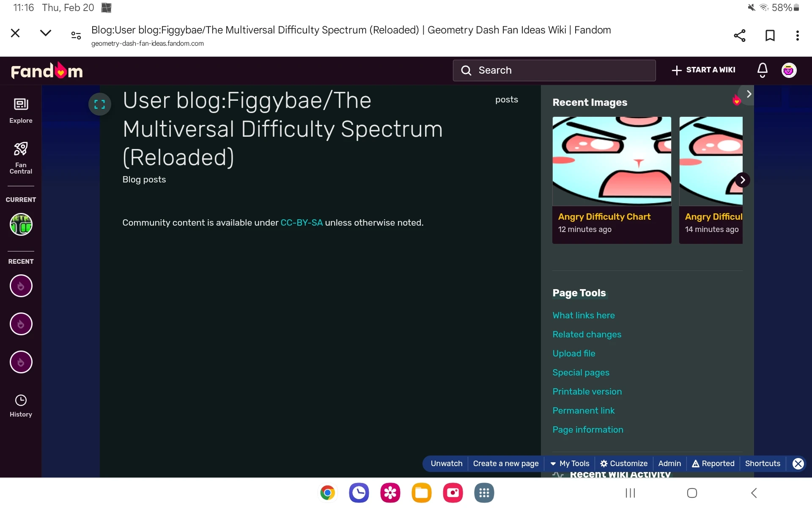Expand the My Tools dropdown
The width and height of the screenshot is (812, 508).
click(x=570, y=464)
